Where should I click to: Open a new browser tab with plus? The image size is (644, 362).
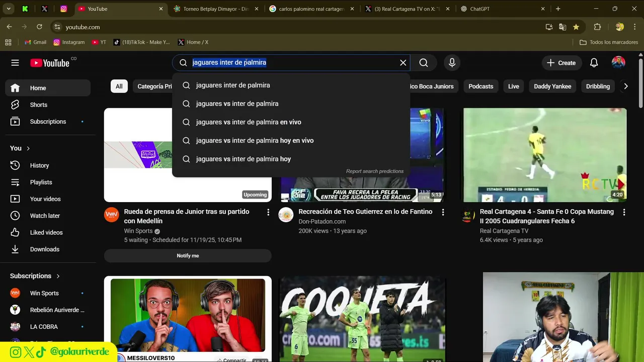[558, 9]
